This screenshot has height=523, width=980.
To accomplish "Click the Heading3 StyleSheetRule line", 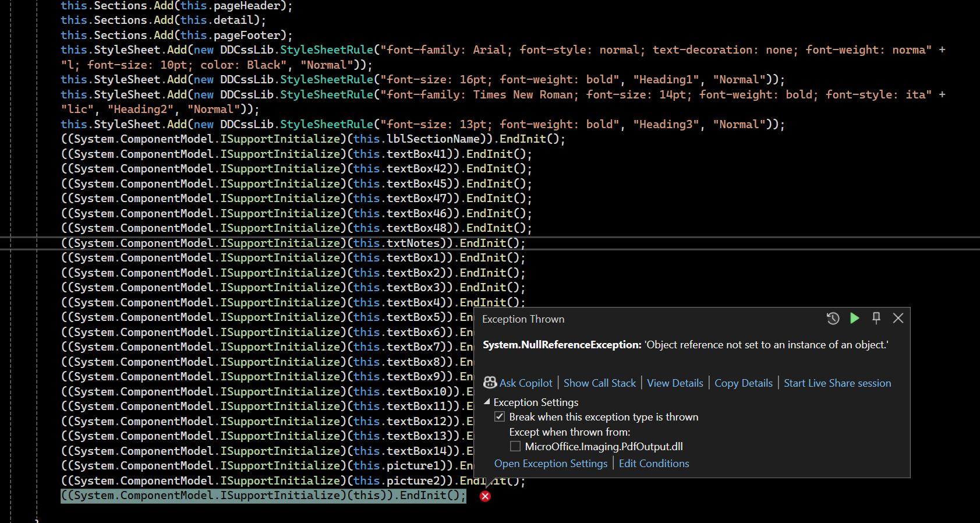I will (x=423, y=125).
